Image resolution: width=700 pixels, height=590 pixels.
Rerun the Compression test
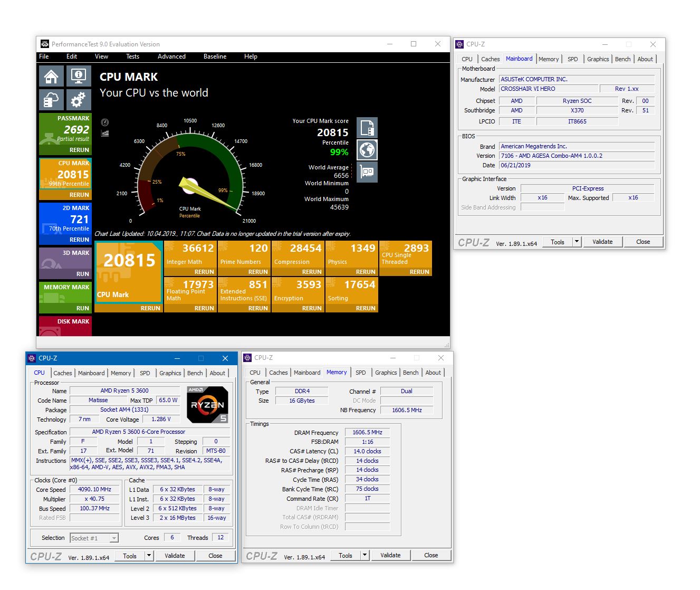point(312,272)
